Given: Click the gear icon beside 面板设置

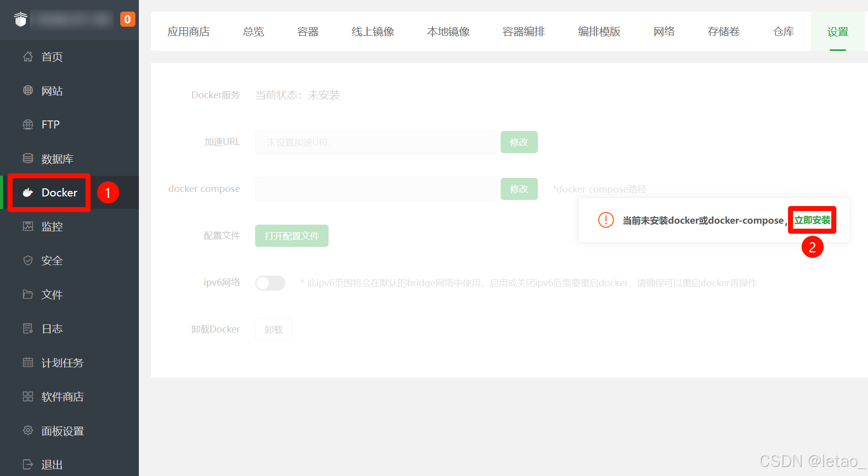Looking at the screenshot, I should pyautogui.click(x=28, y=430).
